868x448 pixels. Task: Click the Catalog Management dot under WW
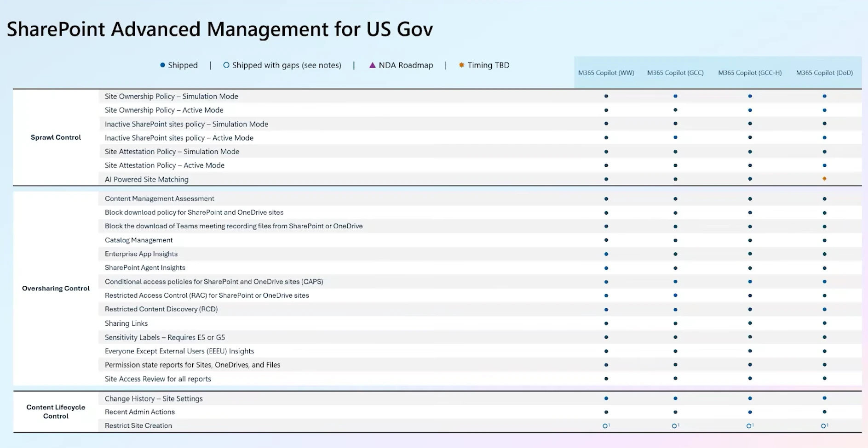click(606, 240)
